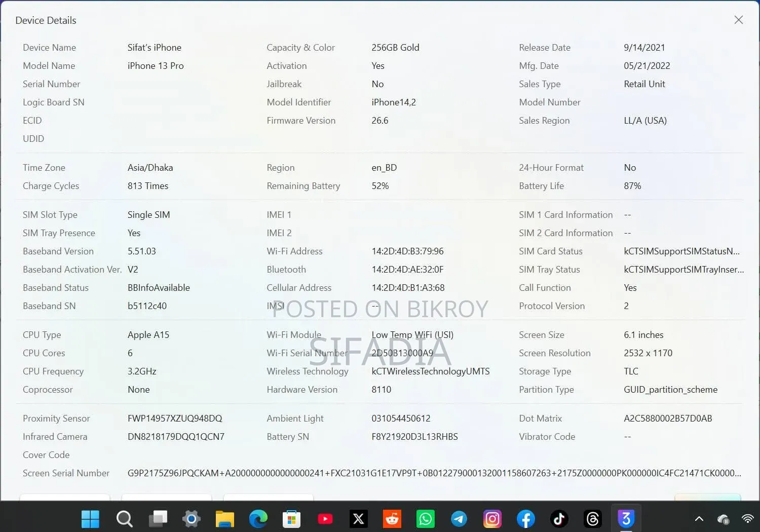
Task: Select the sales type "Retail Unit"
Action: [644, 84]
